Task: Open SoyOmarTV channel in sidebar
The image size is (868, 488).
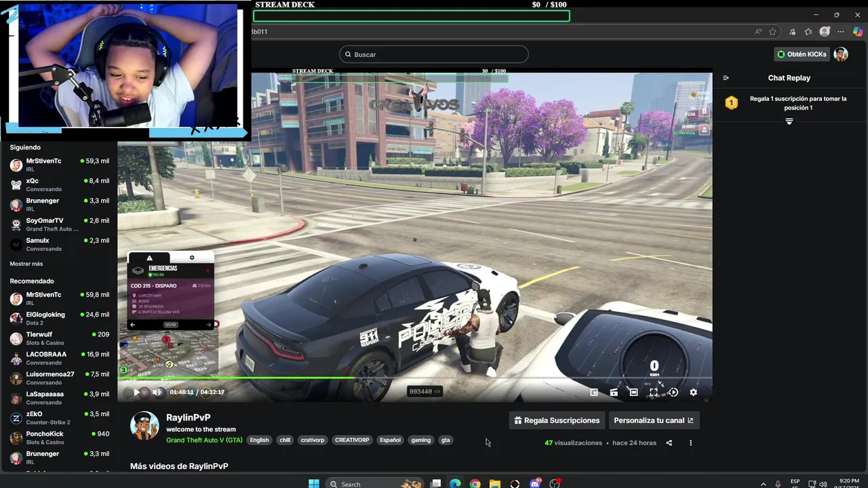Action: coord(60,224)
